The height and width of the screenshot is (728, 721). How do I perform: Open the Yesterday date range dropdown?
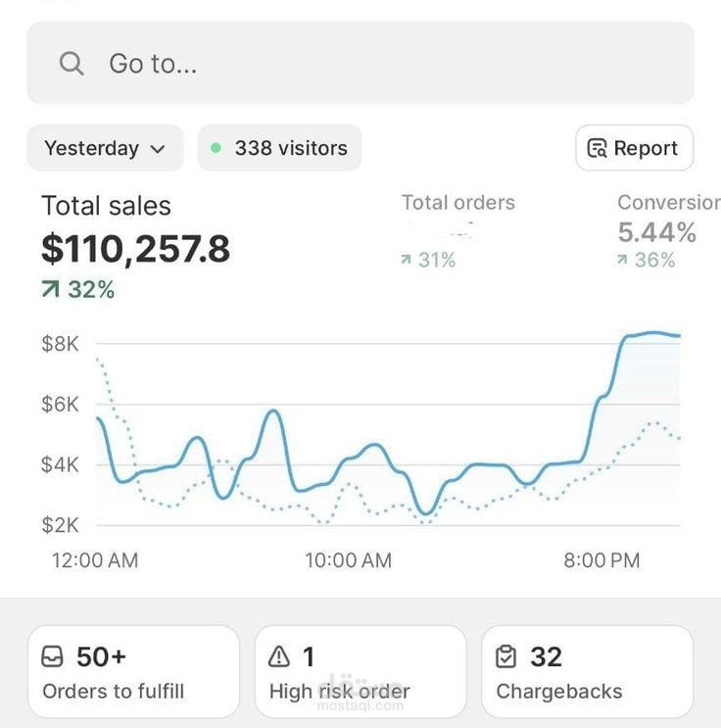point(105,148)
